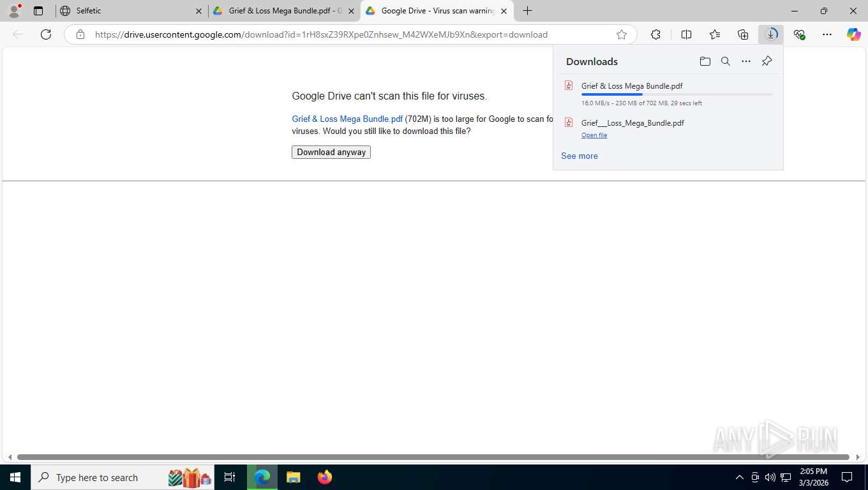Click Open file link under completed download
The image size is (868, 490).
[594, 135]
